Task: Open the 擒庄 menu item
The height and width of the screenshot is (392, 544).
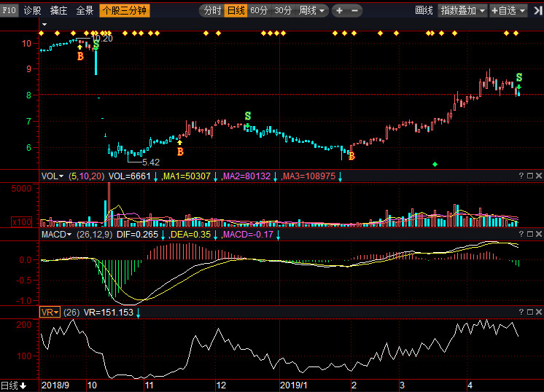Action: click(58, 10)
